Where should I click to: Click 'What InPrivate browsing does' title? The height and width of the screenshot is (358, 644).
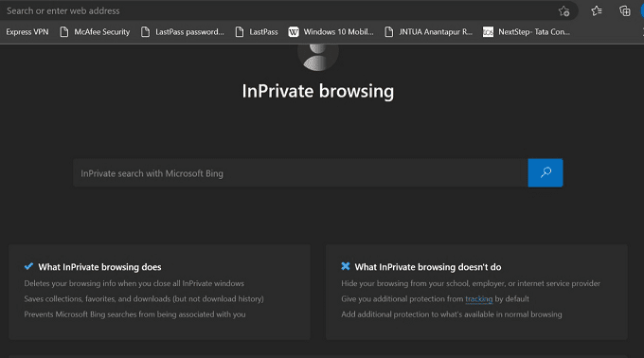pos(99,267)
